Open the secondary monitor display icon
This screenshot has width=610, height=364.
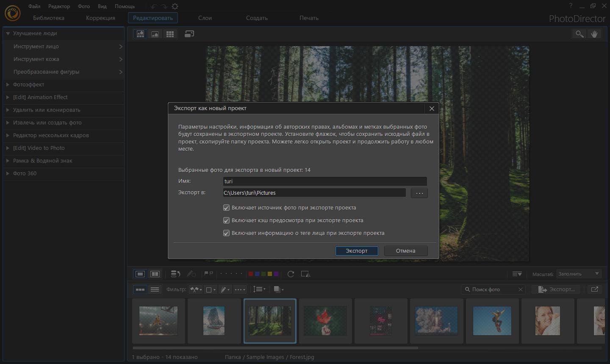189,34
